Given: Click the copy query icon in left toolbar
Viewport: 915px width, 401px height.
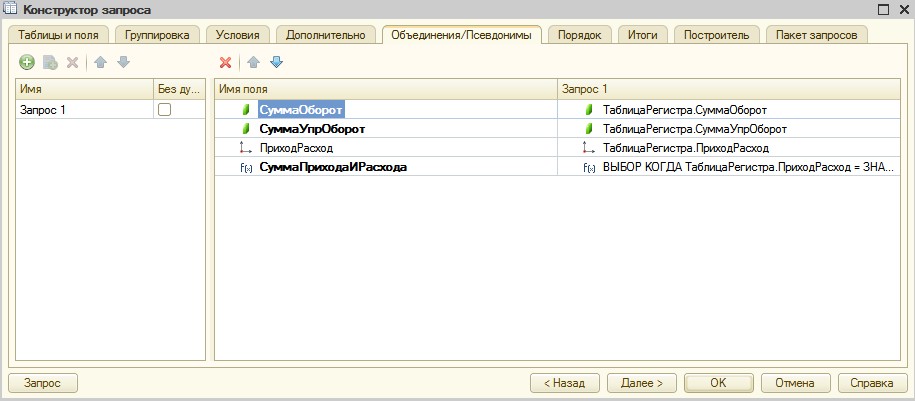Looking at the screenshot, I should (50, 62).
